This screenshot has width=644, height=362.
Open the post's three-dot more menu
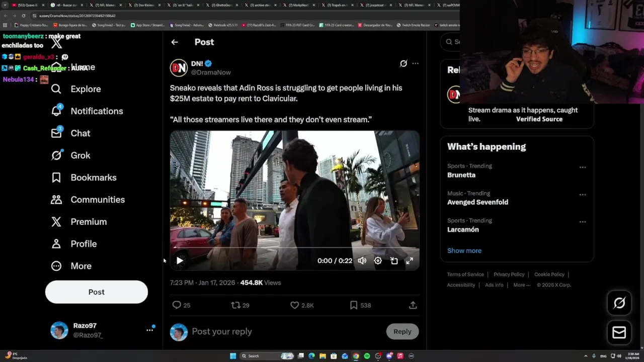pos(415,63)
